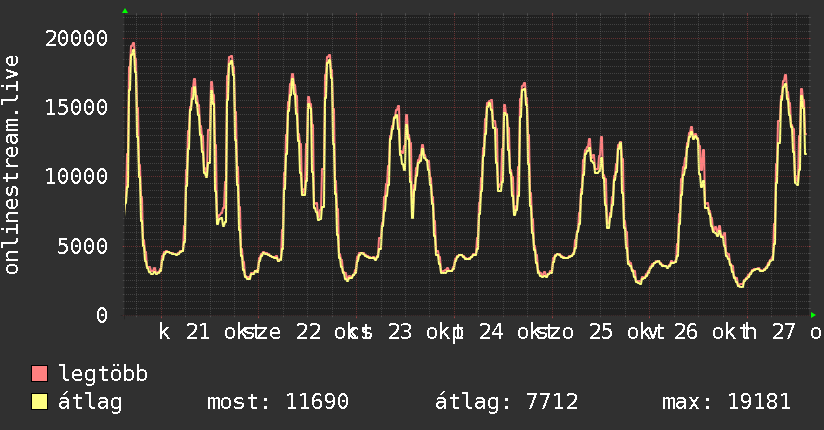Click the 25 date label on the x-axis

[x=601, y=332]
